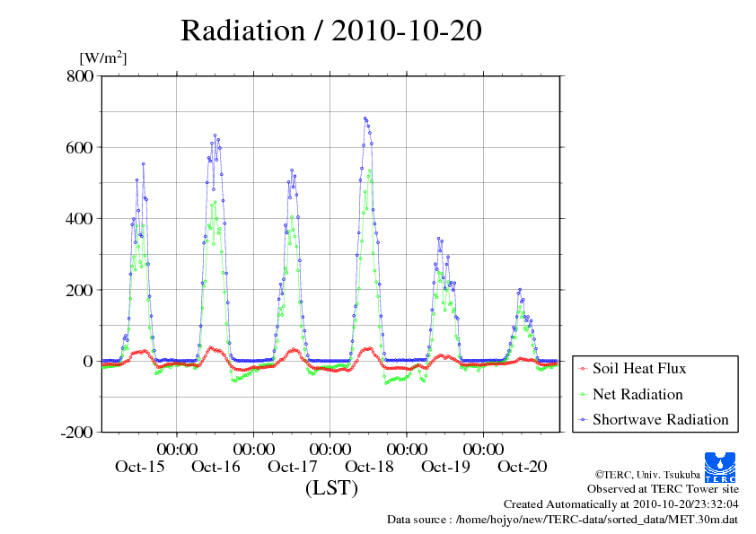The image size is (756, 534).
Task: Select the 'Soil Heat Flux' legend label
Action: pos(639,369)
